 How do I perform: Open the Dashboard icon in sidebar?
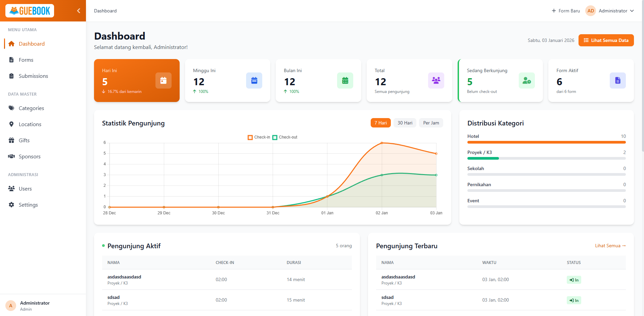(x=11, y=44)
